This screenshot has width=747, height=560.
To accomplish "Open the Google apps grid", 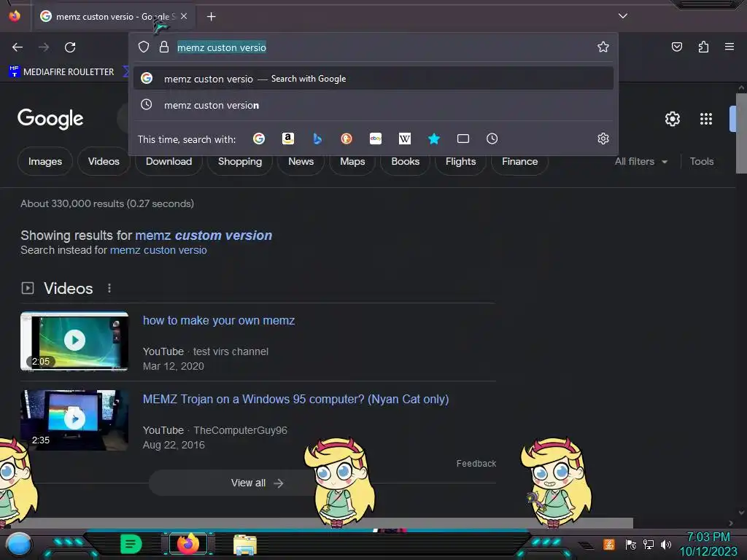I will tap(706, 119).
